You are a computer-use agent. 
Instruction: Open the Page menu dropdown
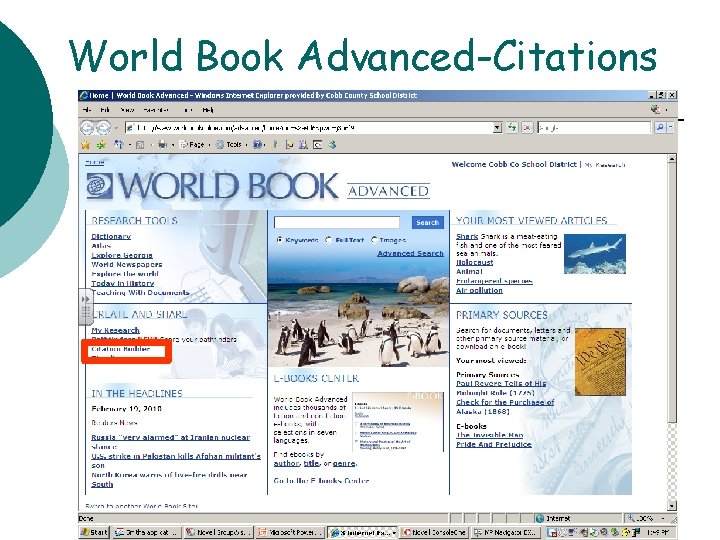coord(194,145)
